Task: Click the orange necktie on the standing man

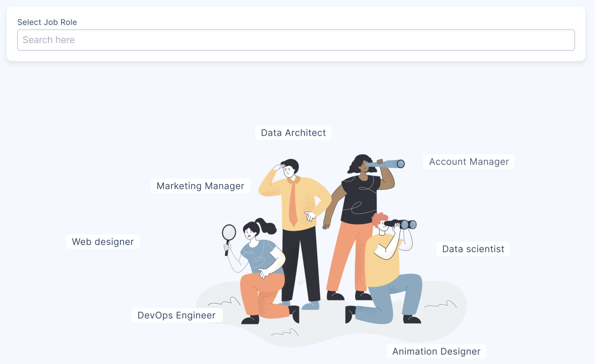Action: (293, 203)
